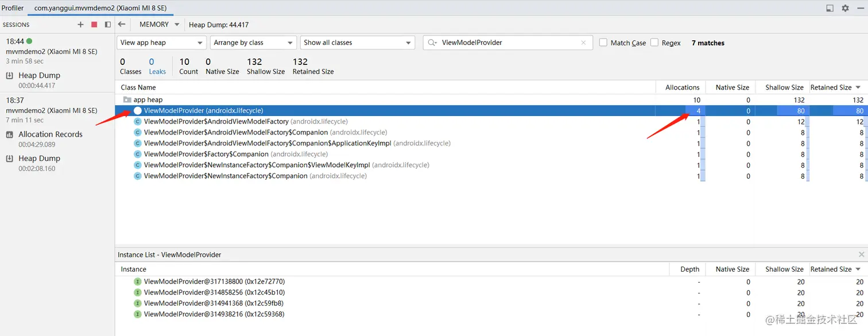The height and width of the screenshot is (336, 868).
Task: Open the Allocation Records session entry
Action: (x=50, y=134)
